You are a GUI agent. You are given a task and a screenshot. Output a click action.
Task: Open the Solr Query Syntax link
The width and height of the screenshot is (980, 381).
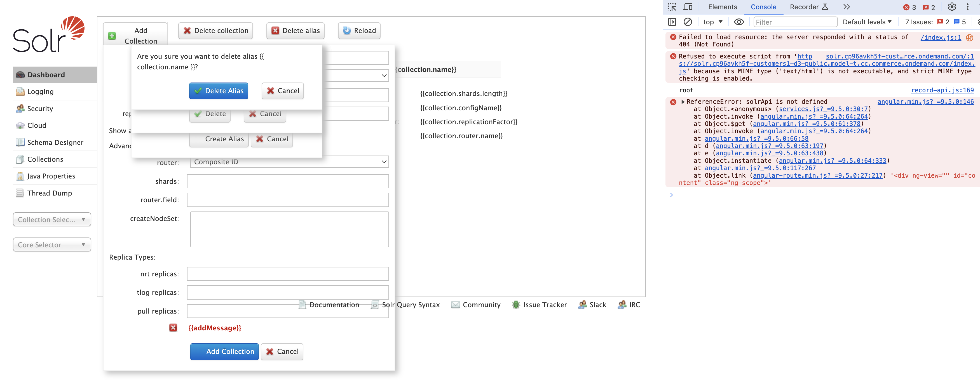(x=405, y=305)
